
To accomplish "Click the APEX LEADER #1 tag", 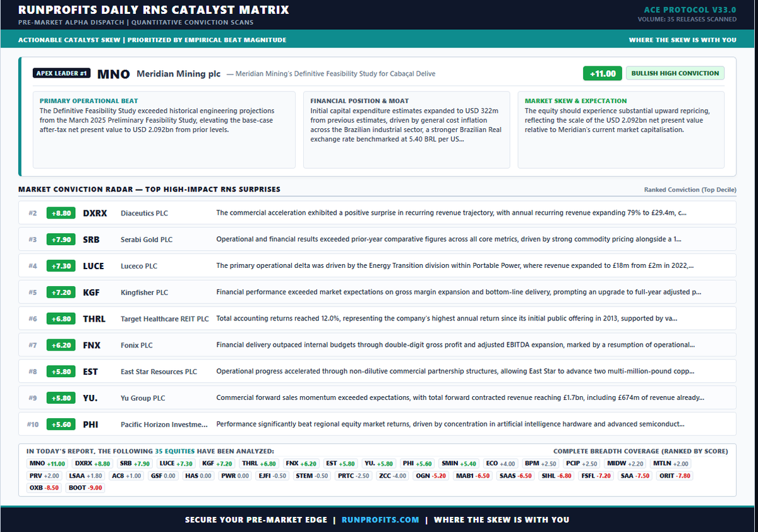I will (x=62, y=73).
